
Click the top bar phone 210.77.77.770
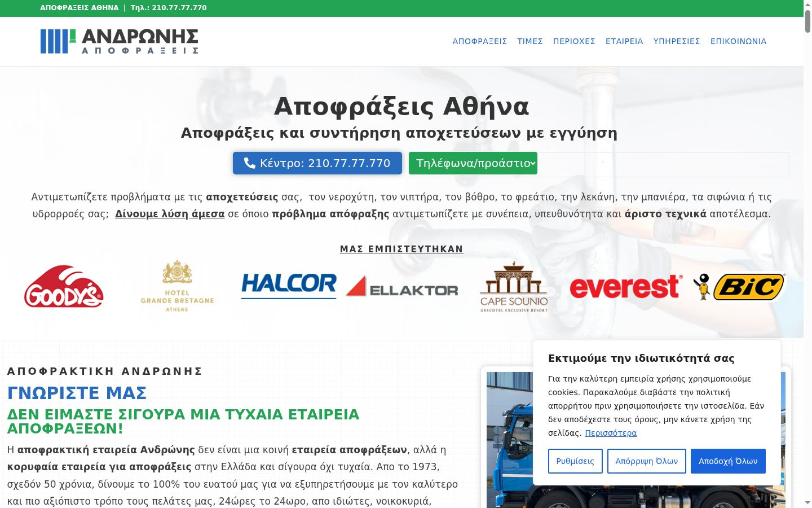179,8
